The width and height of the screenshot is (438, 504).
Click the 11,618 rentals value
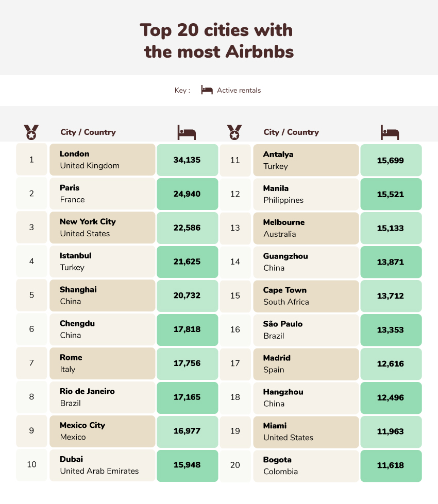point(391,466)
